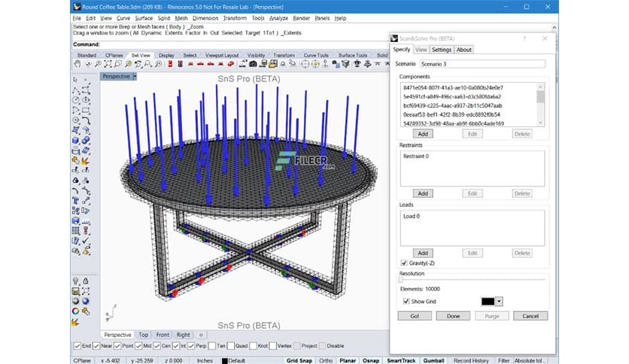
Task: Open the Analyze menu
Action: [278, 18]
